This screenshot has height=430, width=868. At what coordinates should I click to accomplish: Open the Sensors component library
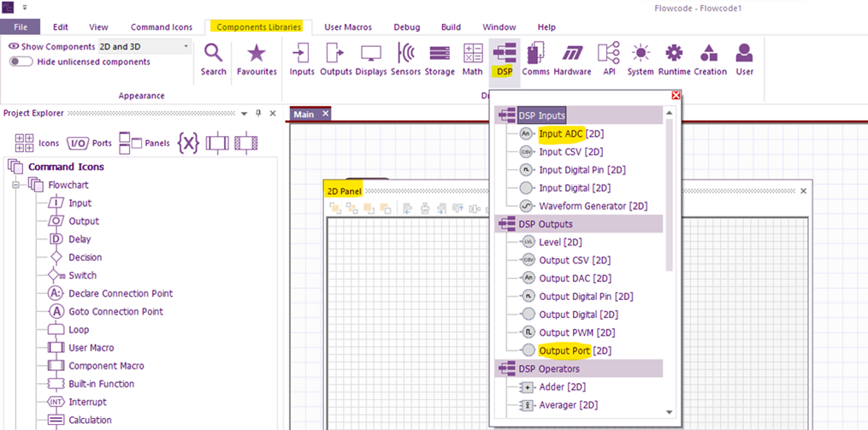tap(405, 60)
